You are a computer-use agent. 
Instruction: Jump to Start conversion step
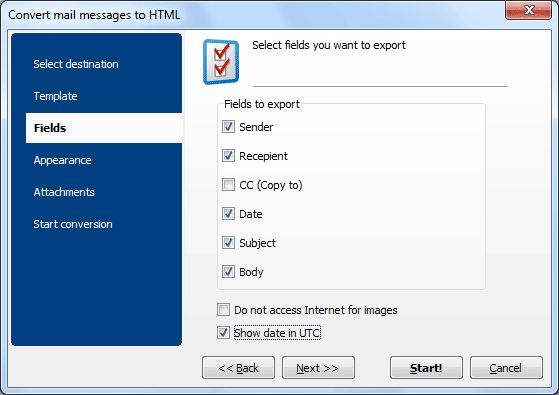point(73,224)
